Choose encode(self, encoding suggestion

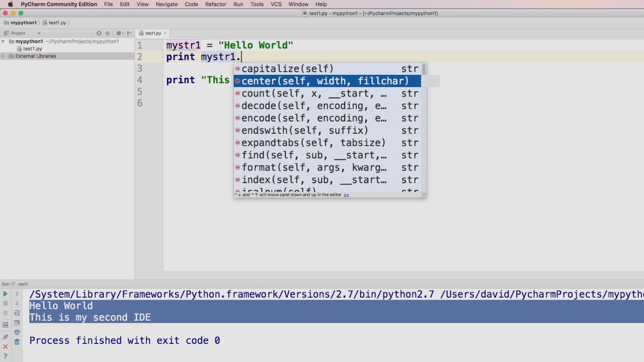pos(327,118)
